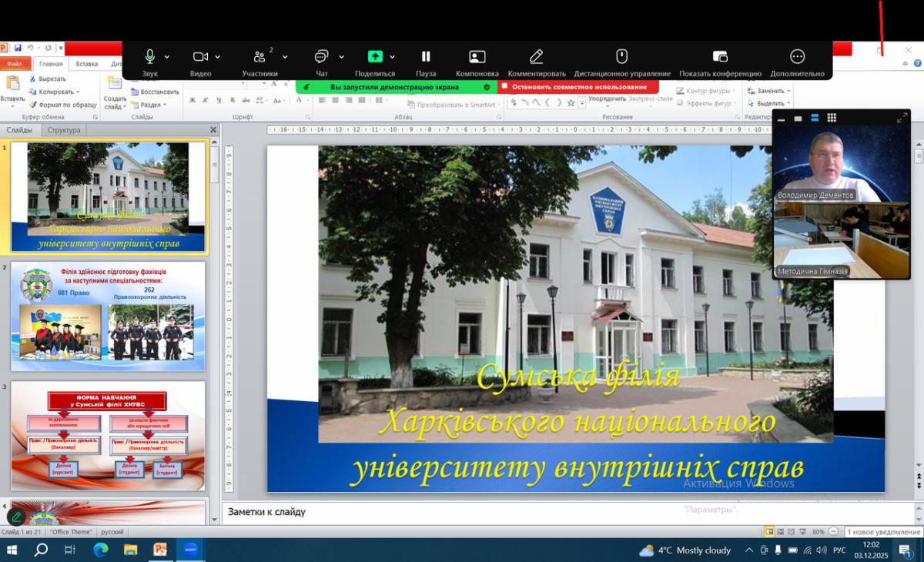Open Windows Start menu
This screenshot has width=924, height=562.
click(12, 550)
